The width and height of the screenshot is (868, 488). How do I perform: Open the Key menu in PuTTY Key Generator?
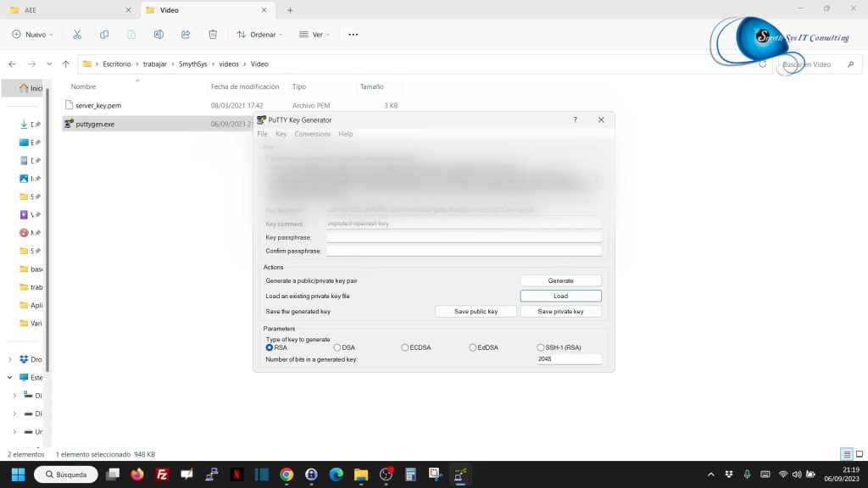[x=281, y=134]
